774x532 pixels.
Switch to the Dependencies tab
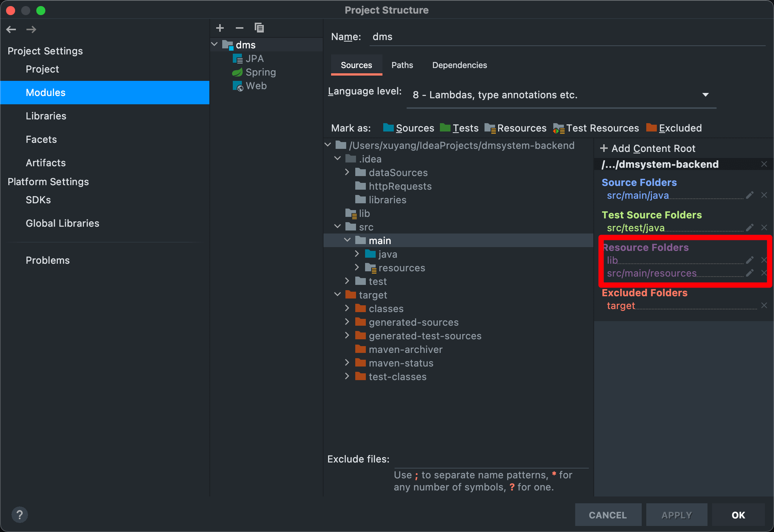click(x=459, y=65)
